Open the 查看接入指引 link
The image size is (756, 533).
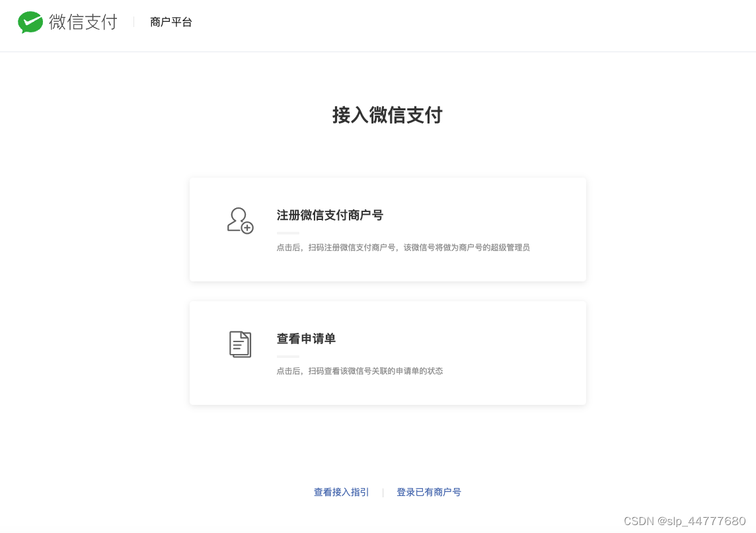[x=342, y=492]
